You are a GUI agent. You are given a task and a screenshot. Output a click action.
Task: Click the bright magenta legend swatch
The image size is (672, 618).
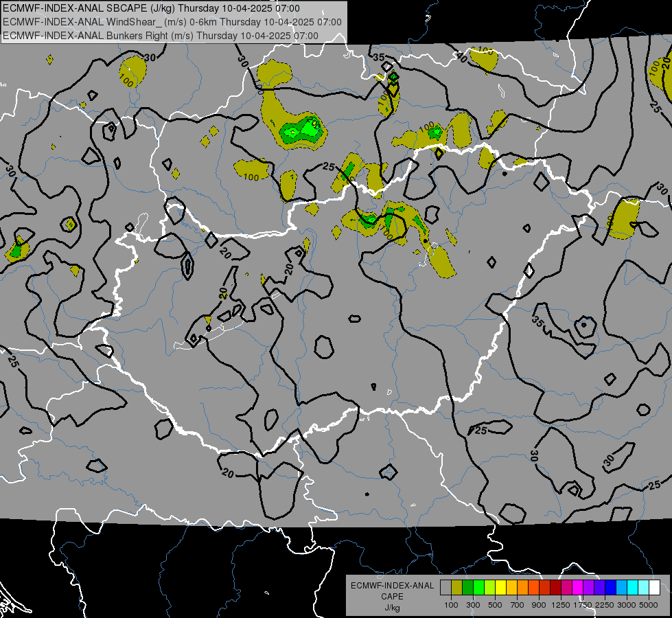pos(578,587)
